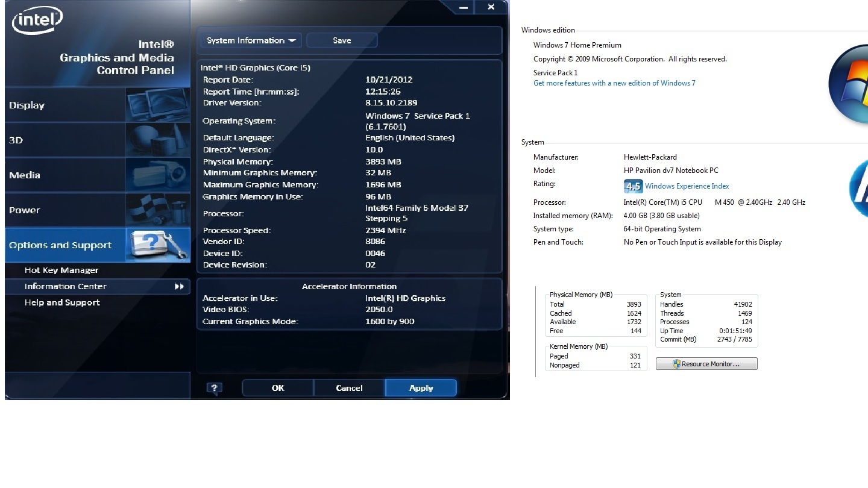Viewport: 868px width, 488px height.
Task: Click the shield icon on Resource Monitor button
Action: tap(676, 364)
